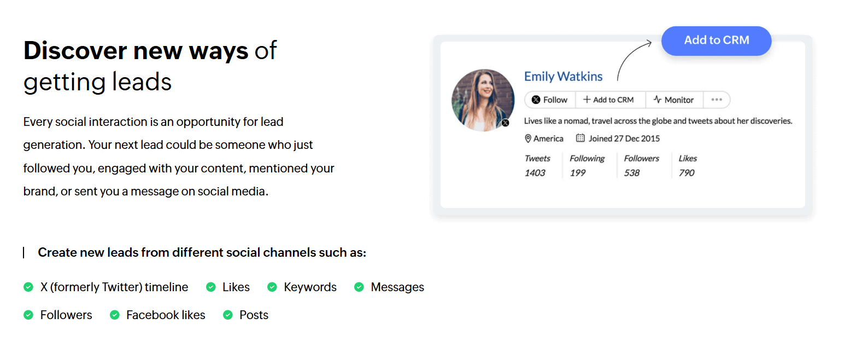Image resolution: width=868 pixels, height=341 pixels.
Task: Click the X logo icon in Follow button
Action: pos(536,100)
